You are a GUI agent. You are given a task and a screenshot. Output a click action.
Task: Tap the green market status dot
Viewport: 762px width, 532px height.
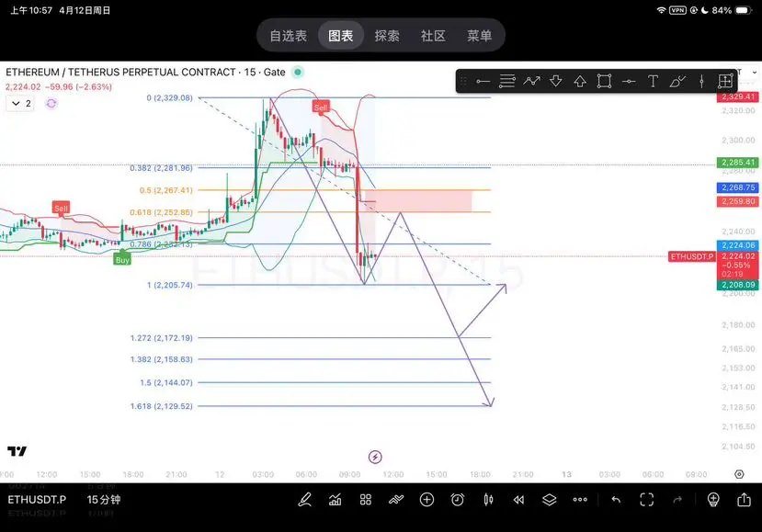(298, 72)
